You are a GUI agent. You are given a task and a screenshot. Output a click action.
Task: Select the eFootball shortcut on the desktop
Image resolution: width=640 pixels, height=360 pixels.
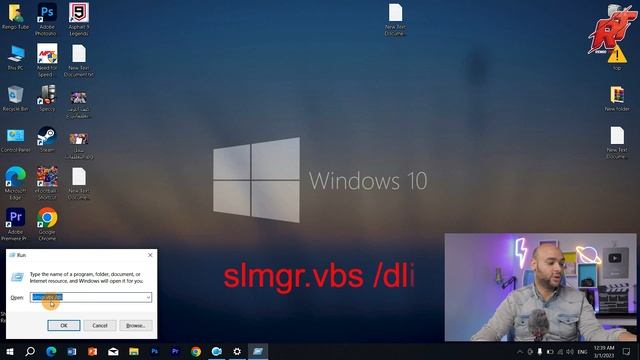click(x=47, y=183)
